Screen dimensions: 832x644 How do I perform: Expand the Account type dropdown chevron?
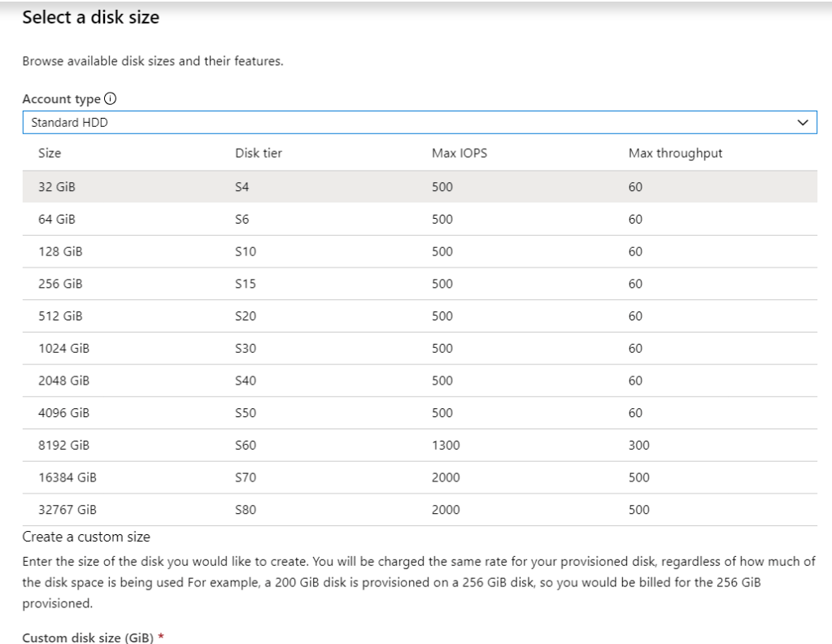click(804, 122)
